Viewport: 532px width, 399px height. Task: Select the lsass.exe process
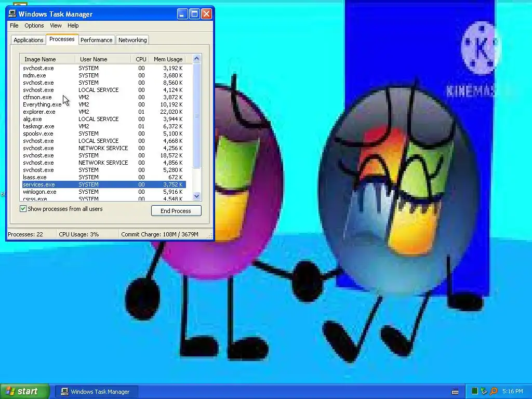(x=104, y=177)
